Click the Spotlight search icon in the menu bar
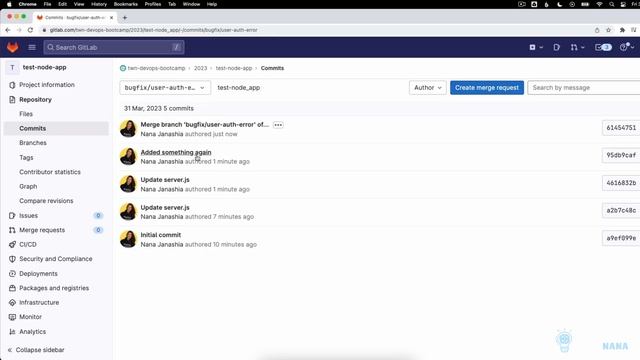 point(611,4)
